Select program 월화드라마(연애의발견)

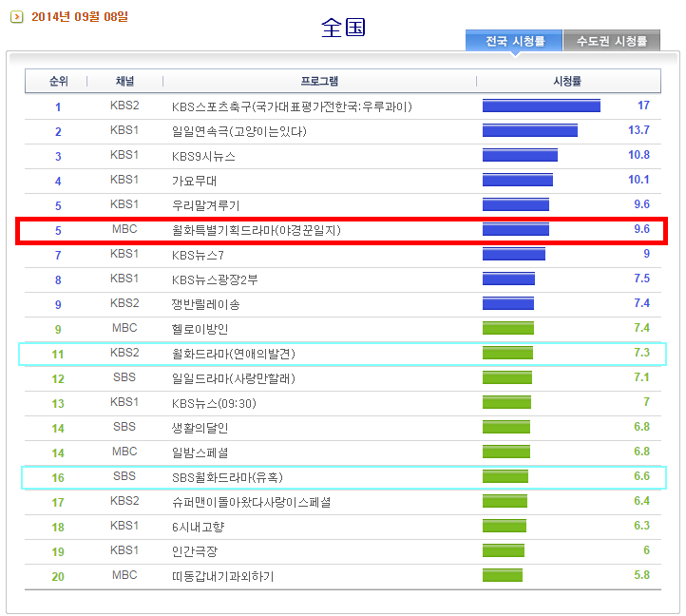pyautogui.click(x=234, y=354)
